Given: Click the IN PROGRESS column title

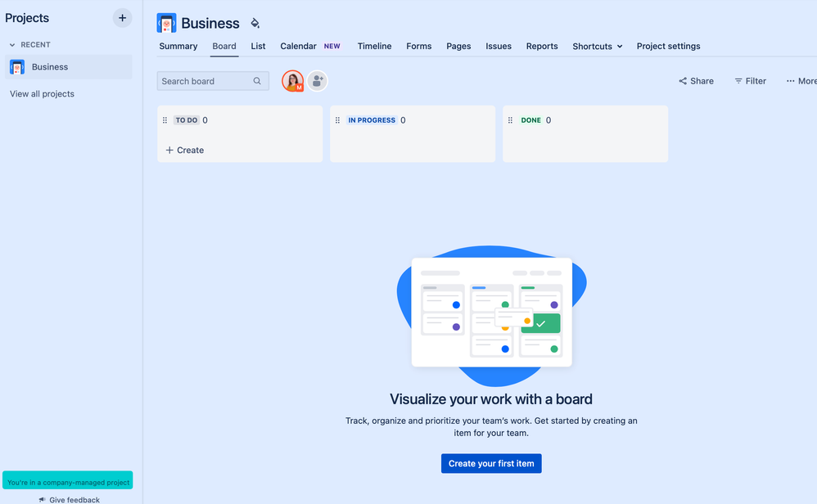Looking at the screenshot, I should click(372, 120).
